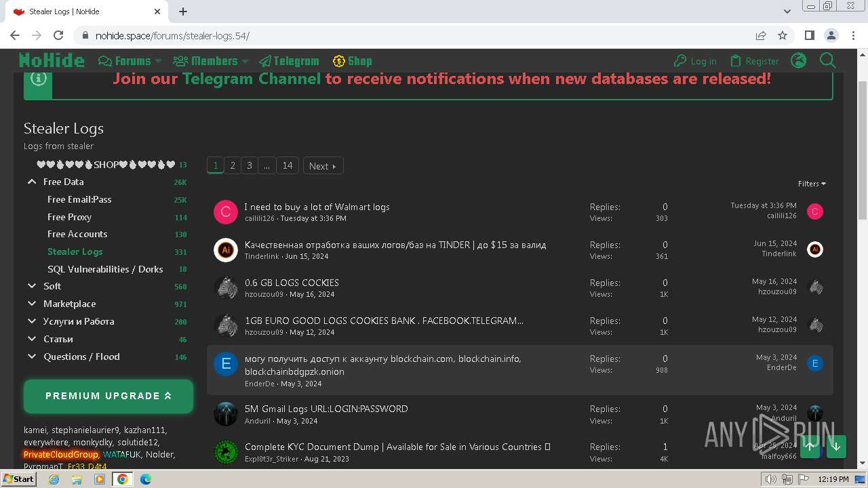Open the browser side panel icon
This screenshot has height=488, width=868.
(809, 35)
